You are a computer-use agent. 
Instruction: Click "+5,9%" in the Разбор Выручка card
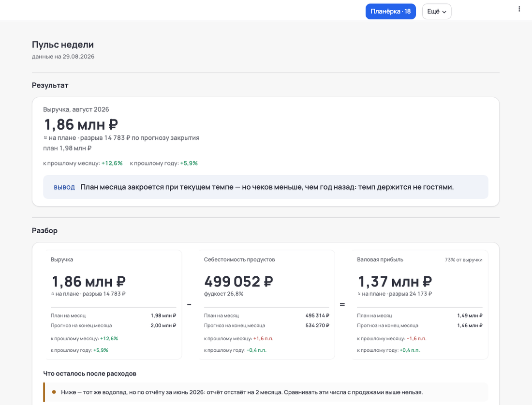pyautogui.click(x=101, y=350)
